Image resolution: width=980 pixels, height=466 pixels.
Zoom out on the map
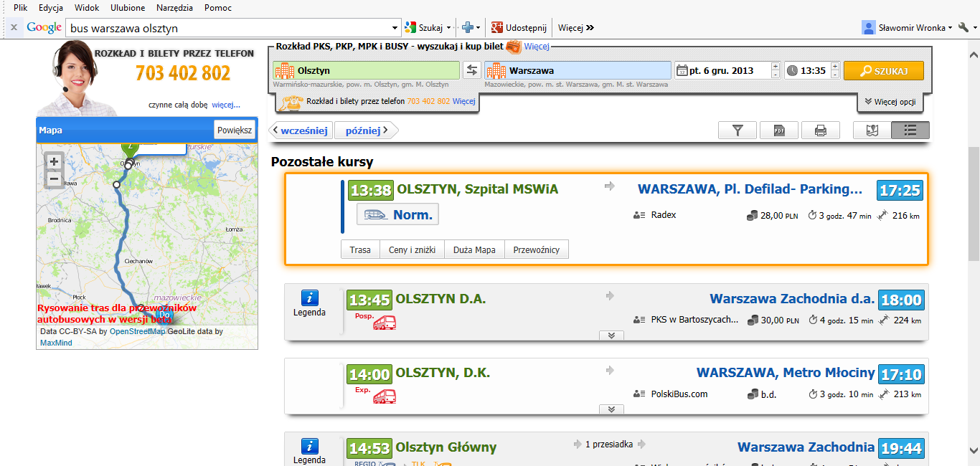click(54, 179)
